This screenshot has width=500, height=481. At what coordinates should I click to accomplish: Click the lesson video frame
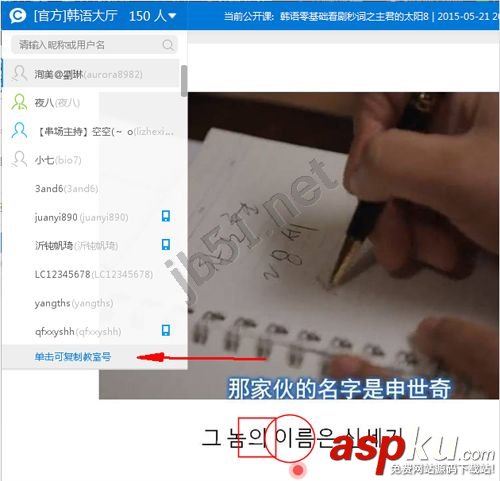(x=343, y=245)
